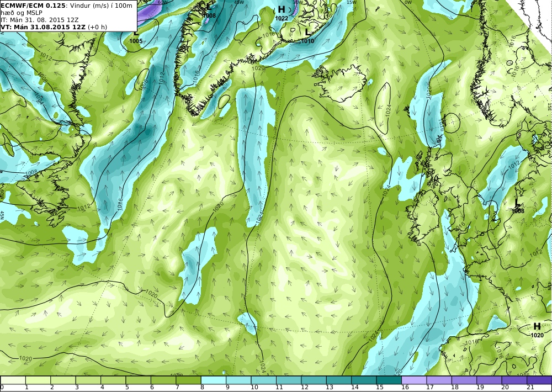552x392 pixels.
Task: Click the legend scale number 4
Action: (x=102, y=388)
